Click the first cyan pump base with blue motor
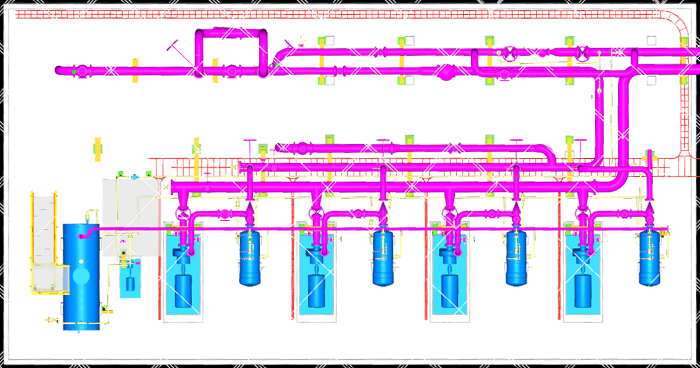Viewport: 700px width, 368px height. (x=183, y=273)
